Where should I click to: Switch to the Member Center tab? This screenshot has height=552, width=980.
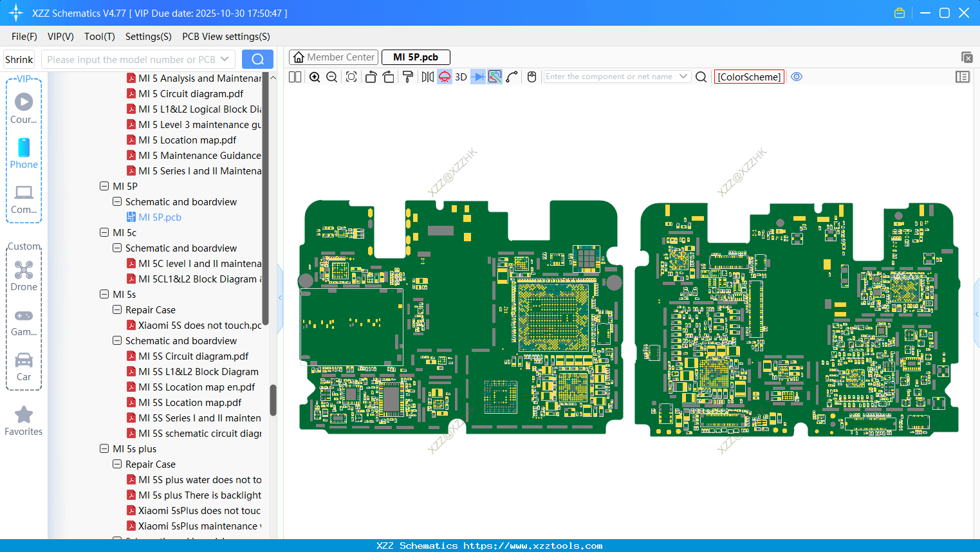[x=334, y=57]
